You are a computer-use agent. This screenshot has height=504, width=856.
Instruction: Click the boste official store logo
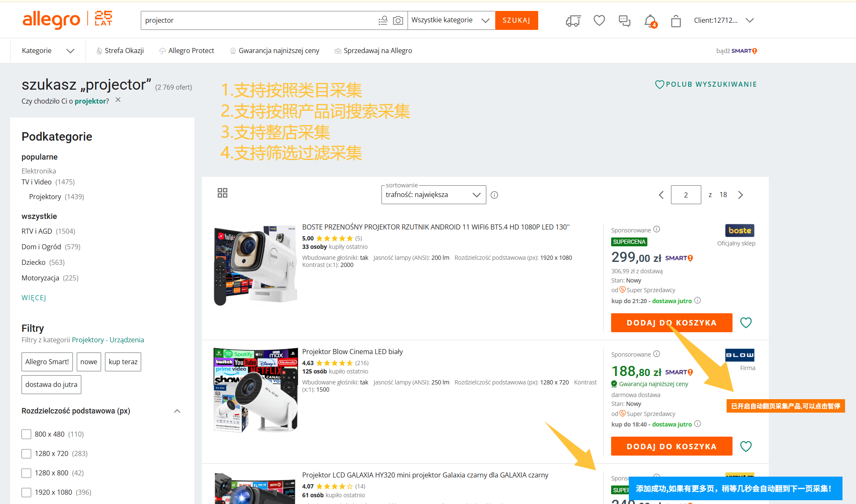click(740, 230)
